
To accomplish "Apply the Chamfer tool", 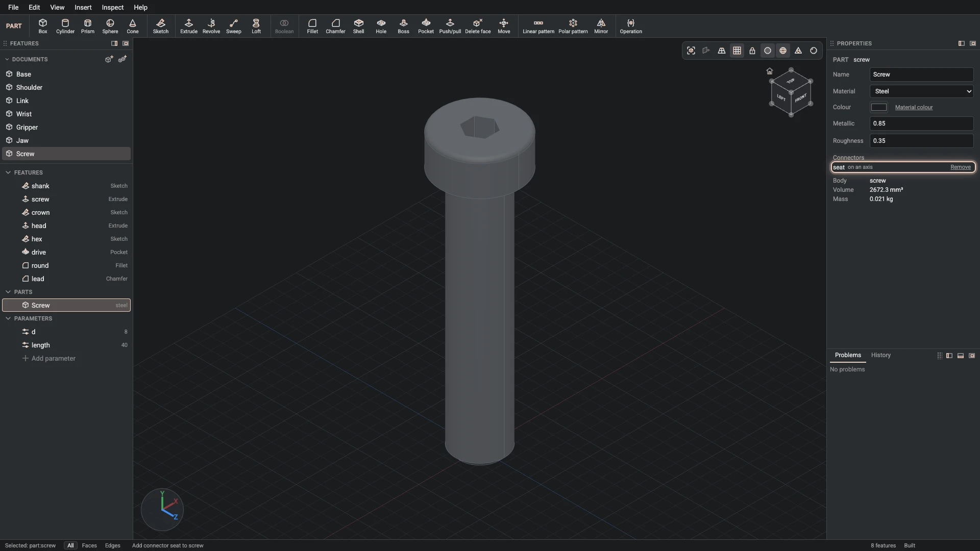I will 335,26.
